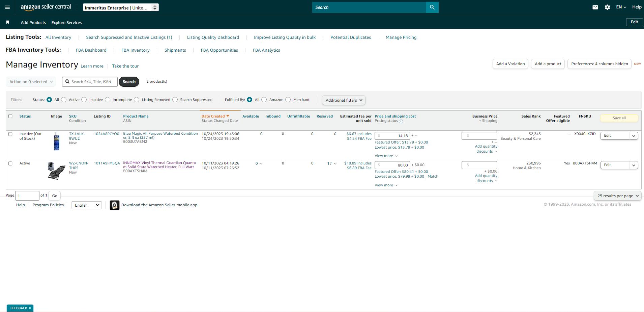The height and width of the screenshot is (312, 644).
Task: Focus the Search SKU, Title, ISBN field
Action: pyautogui.click(x=90, y=82)
